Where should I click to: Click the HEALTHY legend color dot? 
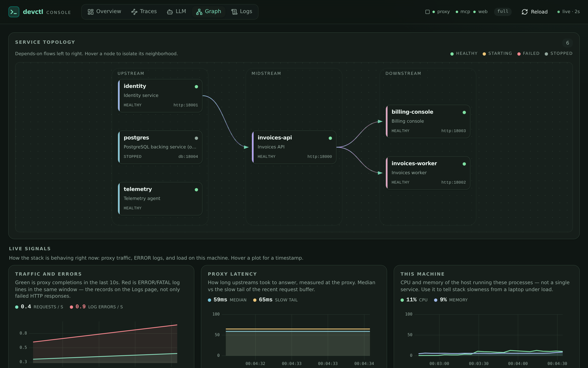[452, 54]
